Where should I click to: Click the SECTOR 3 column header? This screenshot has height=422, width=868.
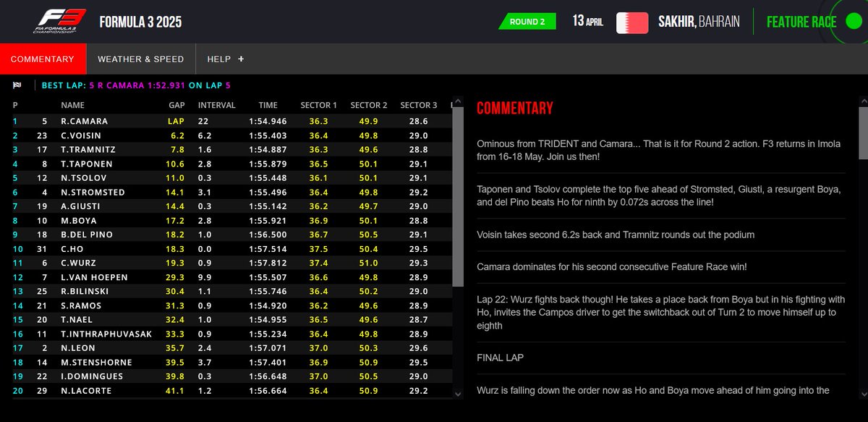click(x=419, y=105)
